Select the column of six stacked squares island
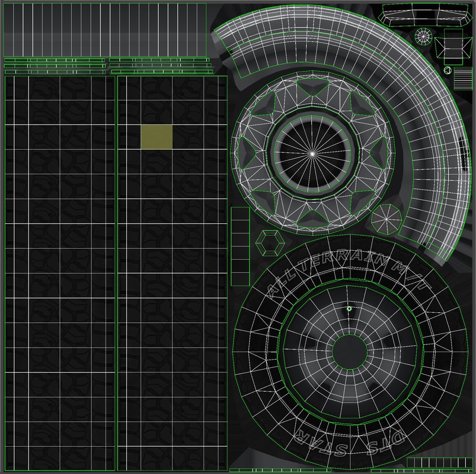This screenshot has width=476, height=474. click(x=240, y=246)
